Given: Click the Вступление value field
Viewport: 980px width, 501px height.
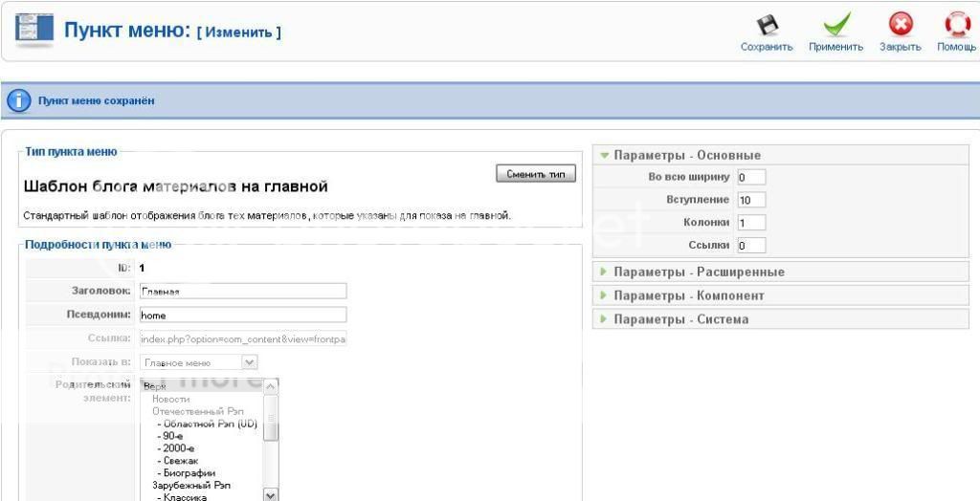Looking at the screenshot, I should pos(750,200).
